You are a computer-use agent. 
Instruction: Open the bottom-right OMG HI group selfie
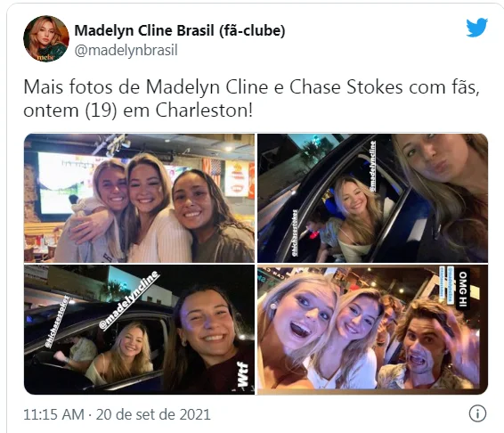(x=372, y=330)
